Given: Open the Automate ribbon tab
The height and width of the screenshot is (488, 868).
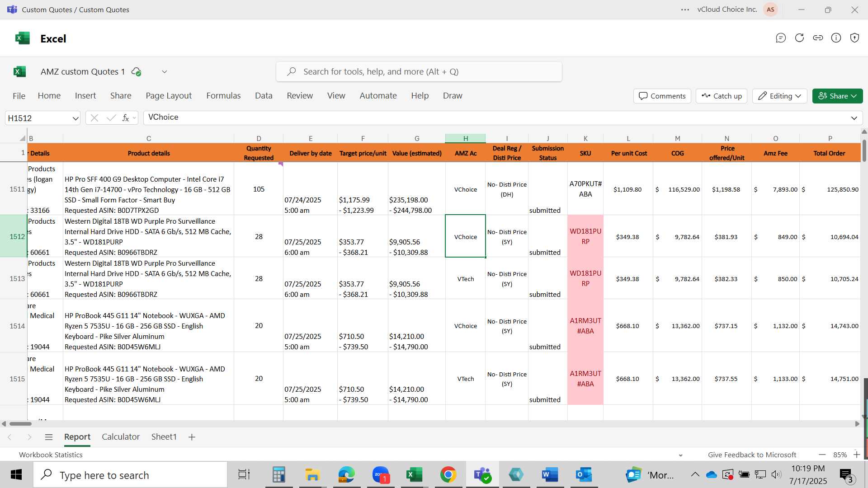Looking at the screenshot, I should coord(378,96).
